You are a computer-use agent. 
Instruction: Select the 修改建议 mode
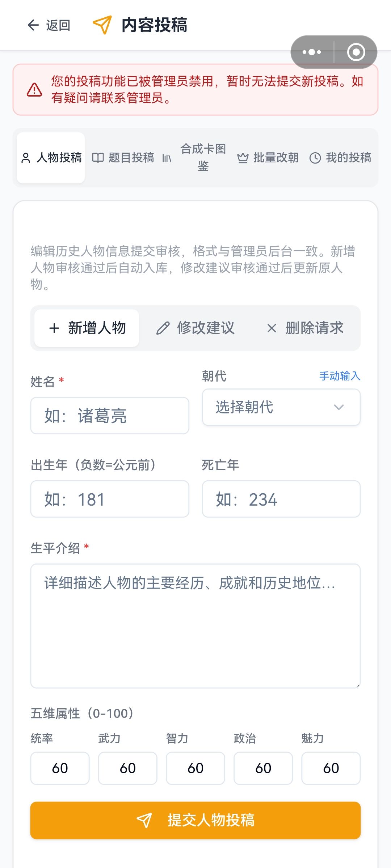click(195, 328)
